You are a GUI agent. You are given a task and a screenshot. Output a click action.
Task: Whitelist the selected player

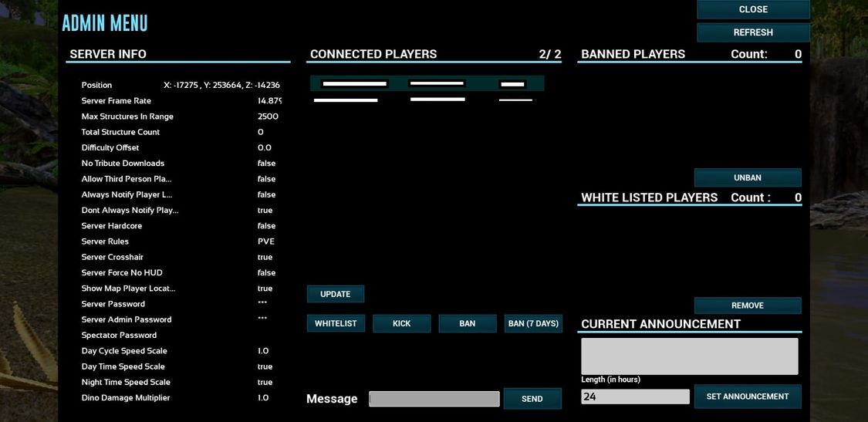pyautogui.click(x=336, y=323)
